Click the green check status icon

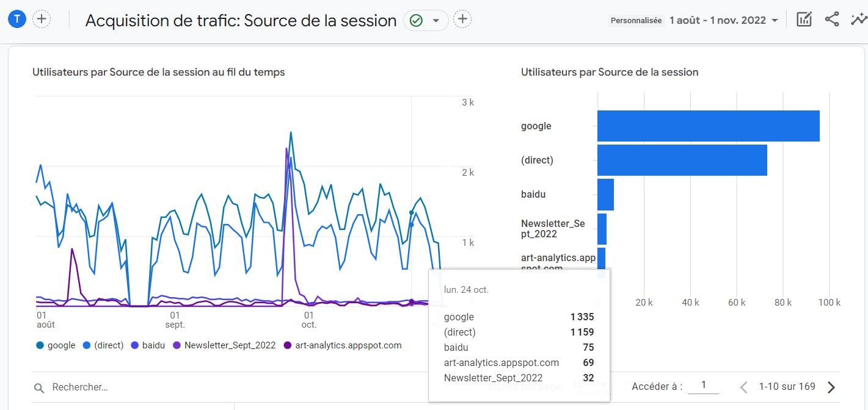coord(416,20)
